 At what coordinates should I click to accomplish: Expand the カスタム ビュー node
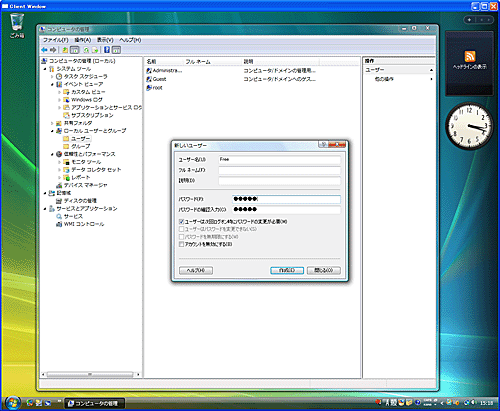coord(59,92)
